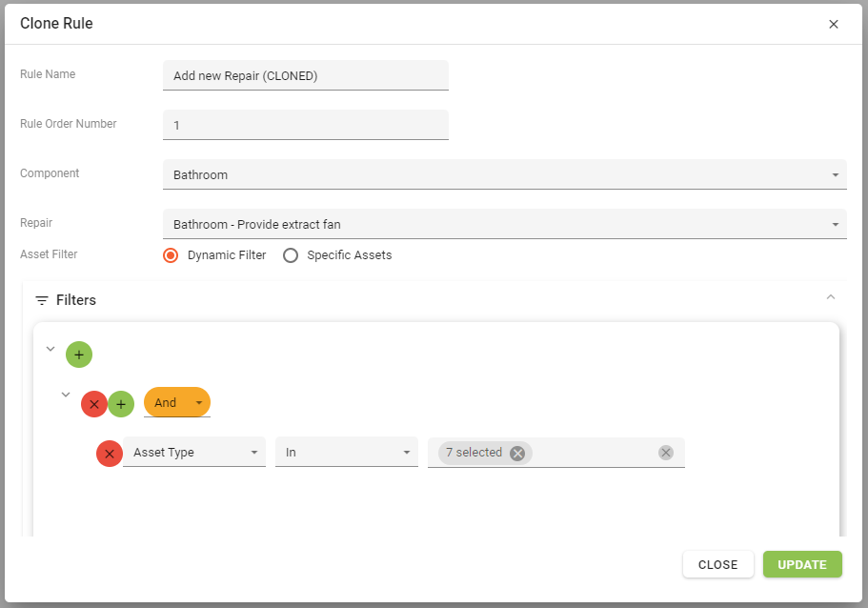Add a condition to the And group

(121, 404)
